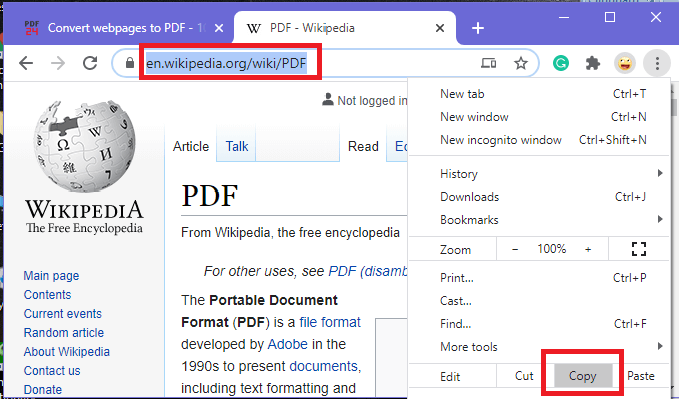Follow the file format link
Screen dimensions: 679x399
(x=330, y=322)
